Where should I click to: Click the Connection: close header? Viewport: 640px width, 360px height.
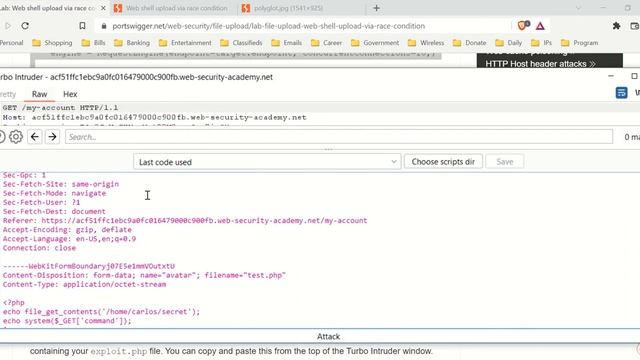tap(39, 248)
